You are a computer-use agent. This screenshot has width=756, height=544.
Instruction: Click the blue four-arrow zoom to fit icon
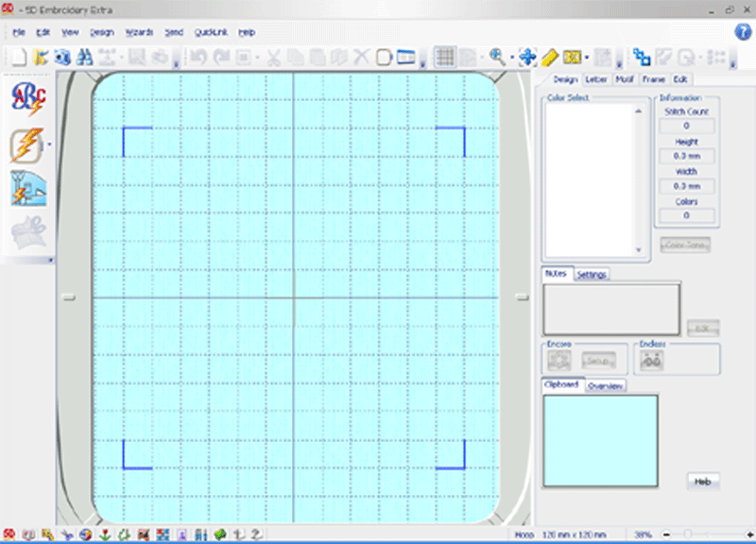point(528,58)
